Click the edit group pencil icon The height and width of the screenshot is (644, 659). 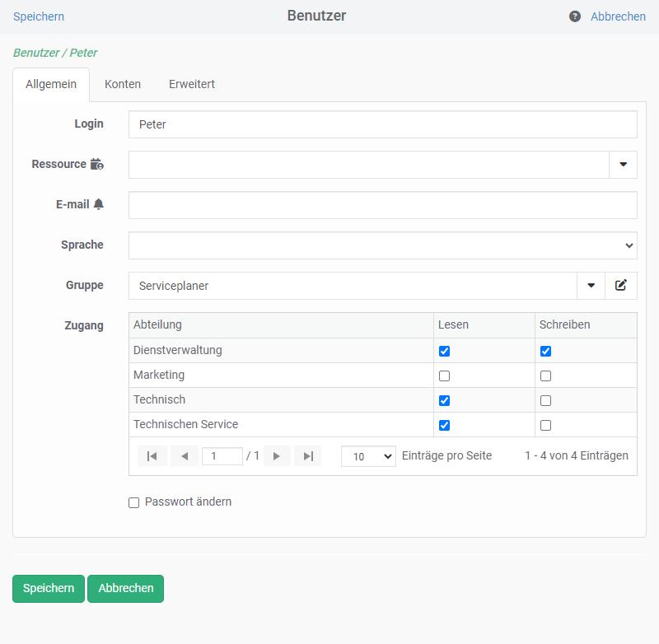621,286
